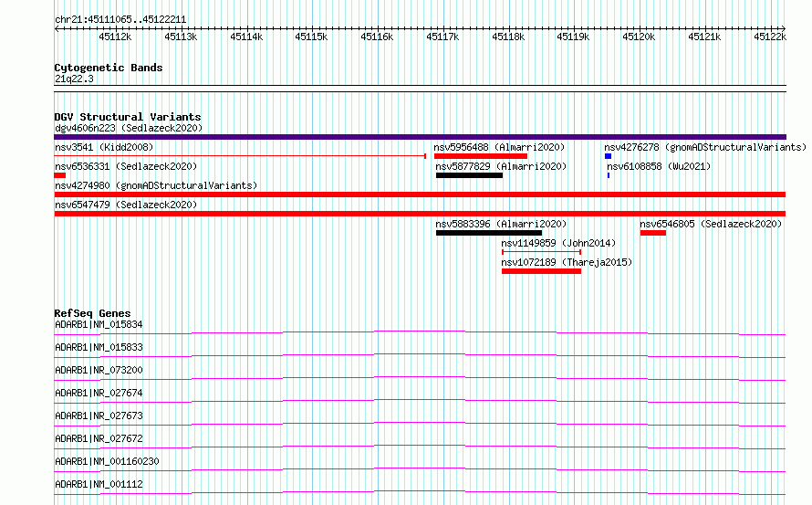Click the blue nsv4276278 variant block
The width and height of the screenshot is (812, 505).
click(608, 156)
